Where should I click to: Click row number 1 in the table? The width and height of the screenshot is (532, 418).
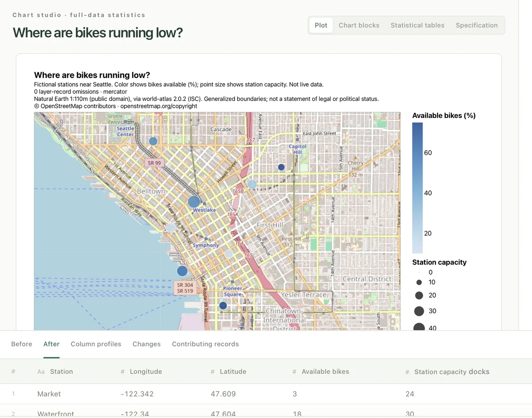coord(13,394)
